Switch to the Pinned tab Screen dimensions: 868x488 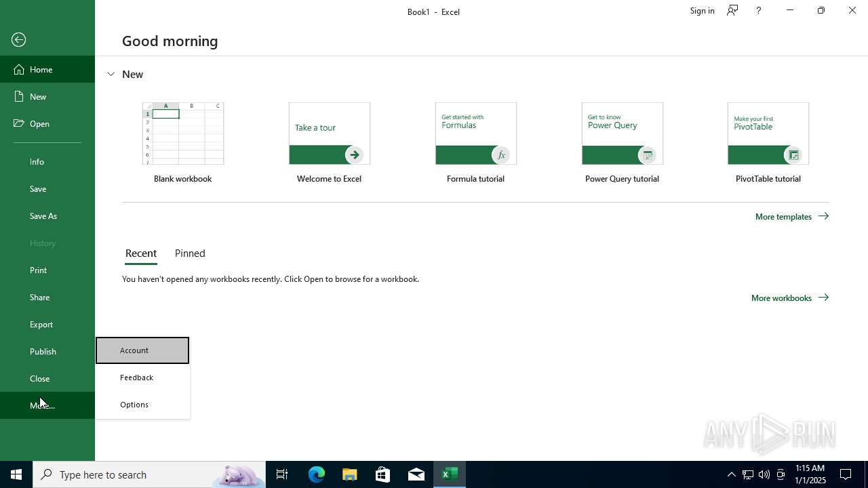[x=190, y=253]
